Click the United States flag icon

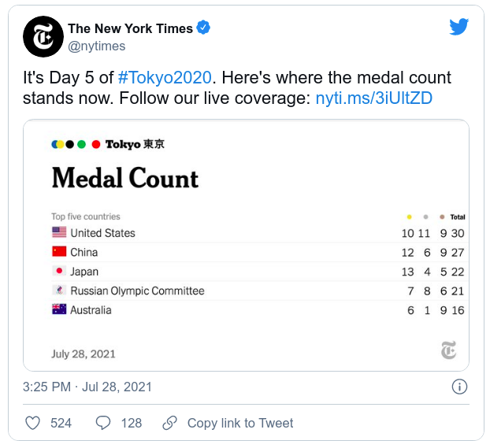tap(59, 233)
